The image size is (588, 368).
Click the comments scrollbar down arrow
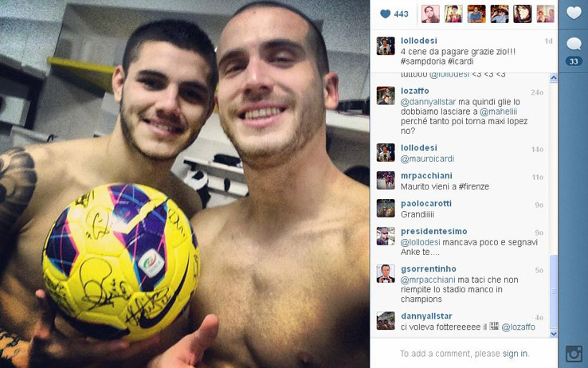pos(554,333)
